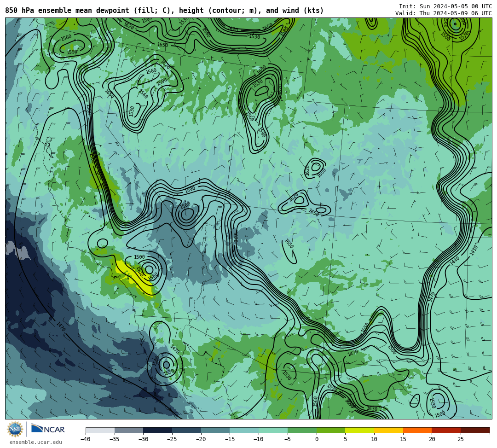Click the 1470 contour label over the Pacific

click(x=61, y=326)
